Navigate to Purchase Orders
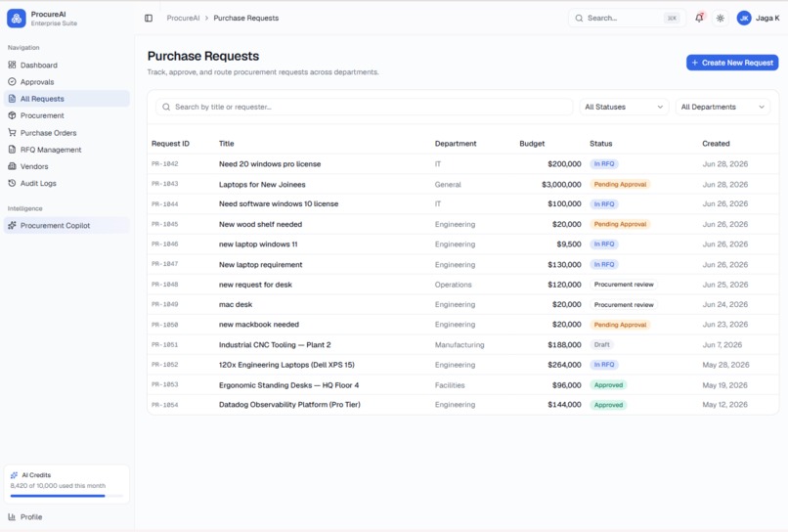 click(x=66, y=132)
